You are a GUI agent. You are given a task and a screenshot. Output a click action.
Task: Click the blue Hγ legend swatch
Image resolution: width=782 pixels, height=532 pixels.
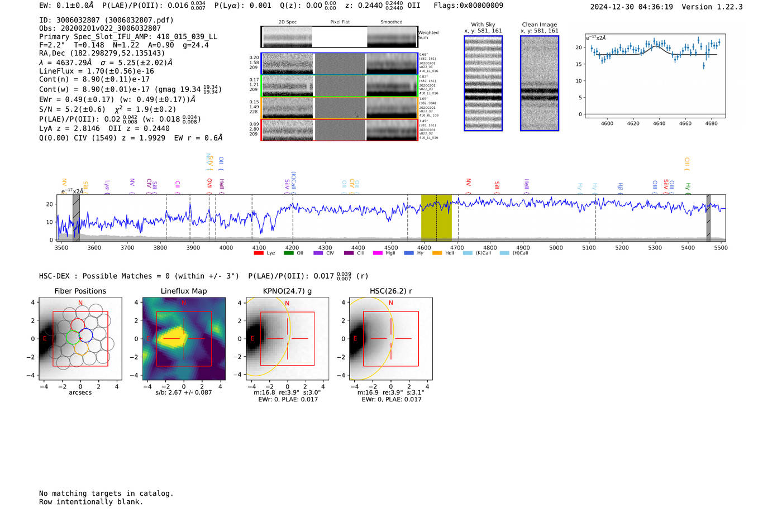409,253
